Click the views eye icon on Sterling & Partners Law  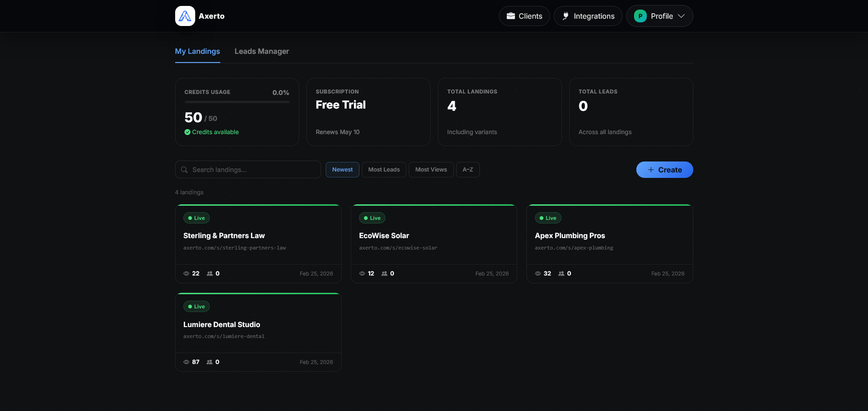(x=186, y=274)
